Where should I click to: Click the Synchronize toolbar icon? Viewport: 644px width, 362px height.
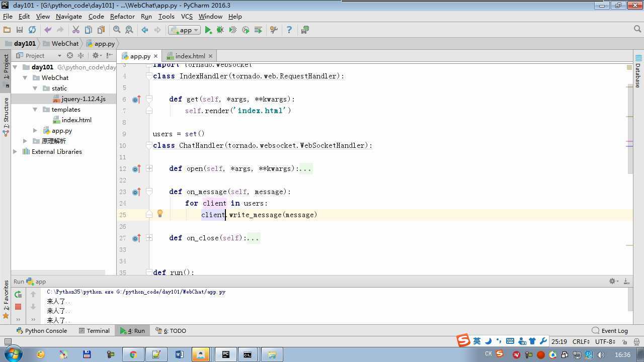pos(32,30)
